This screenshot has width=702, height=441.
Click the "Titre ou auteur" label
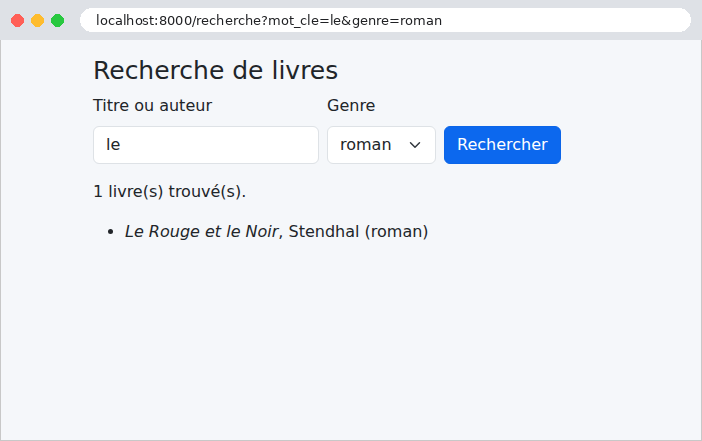pos(152,106)
